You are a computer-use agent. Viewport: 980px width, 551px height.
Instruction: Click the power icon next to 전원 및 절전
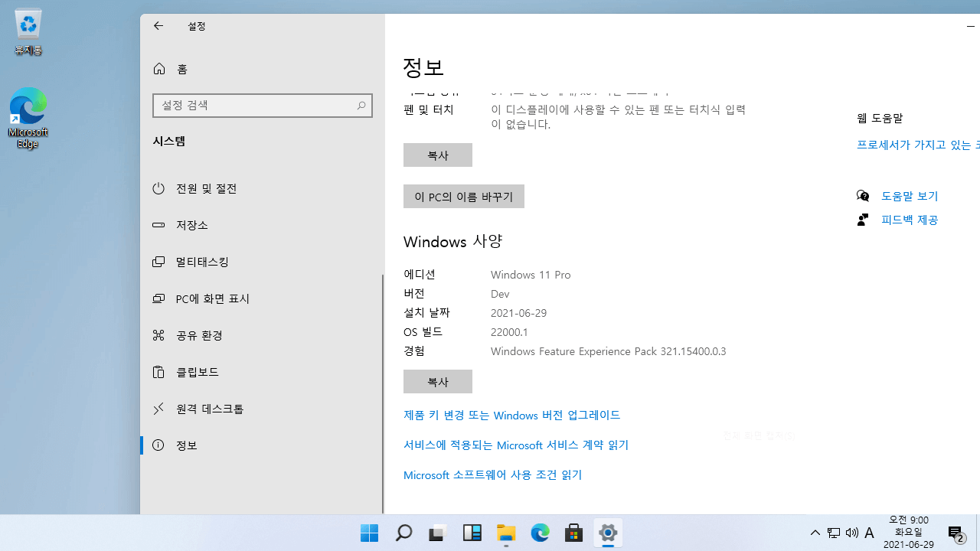[x=158, y=188]
